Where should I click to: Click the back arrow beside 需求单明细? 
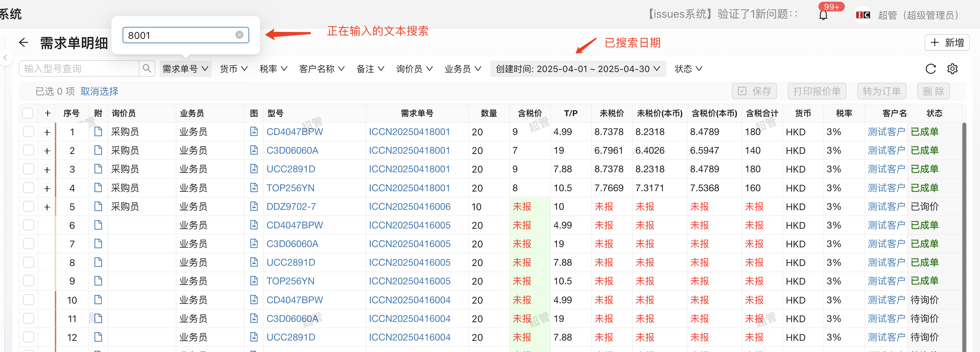click(24, 43)
